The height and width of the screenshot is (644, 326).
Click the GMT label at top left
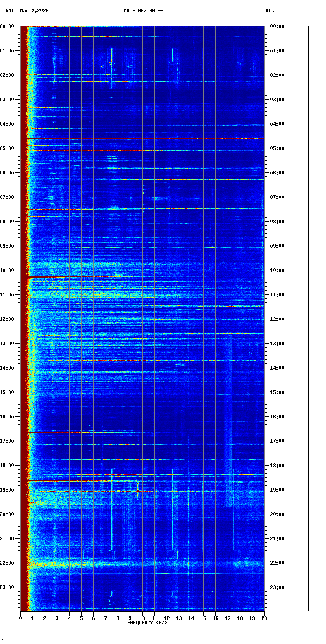(x=9, y=11)
